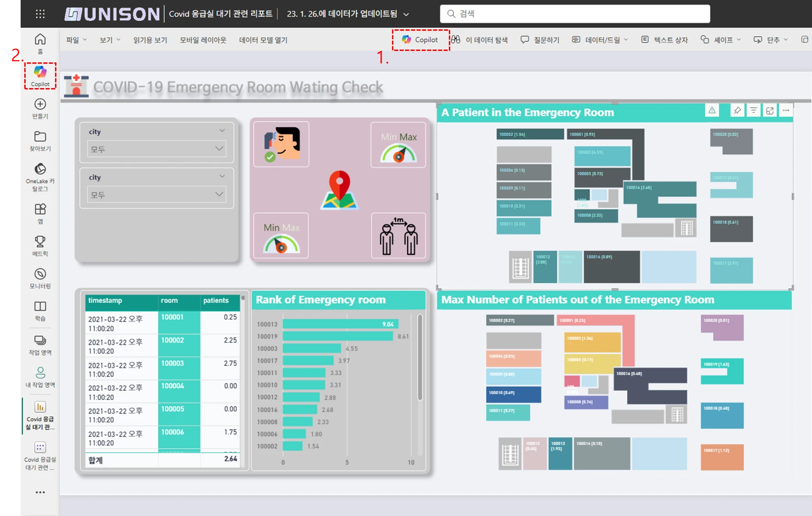
Task: Click the map location pin image
Action: [339, 189]
